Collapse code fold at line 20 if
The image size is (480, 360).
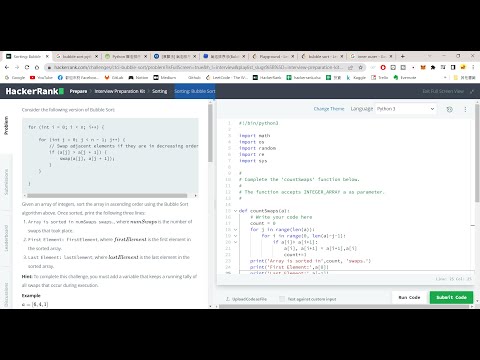click(x=236, y=242)
